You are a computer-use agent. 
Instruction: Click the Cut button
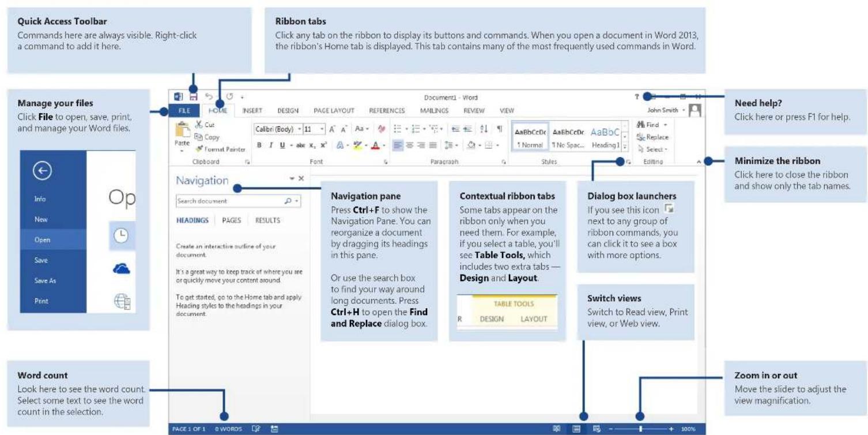coord(205,124)
